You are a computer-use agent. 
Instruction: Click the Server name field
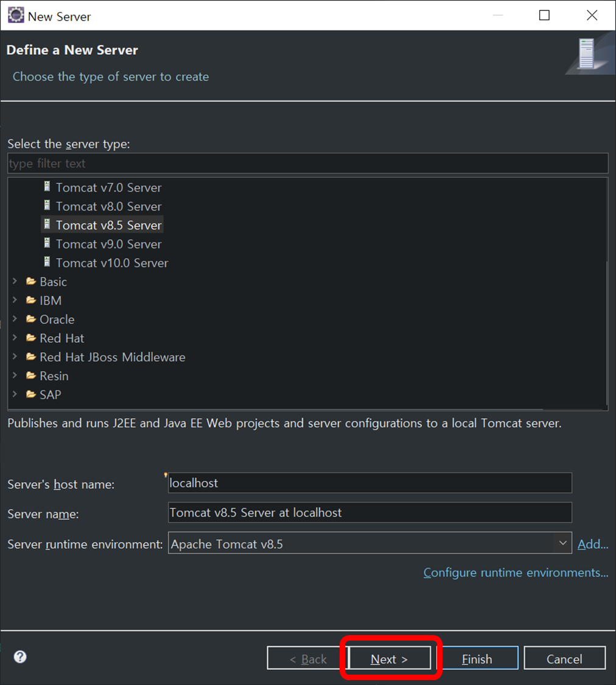click(369, 513)
